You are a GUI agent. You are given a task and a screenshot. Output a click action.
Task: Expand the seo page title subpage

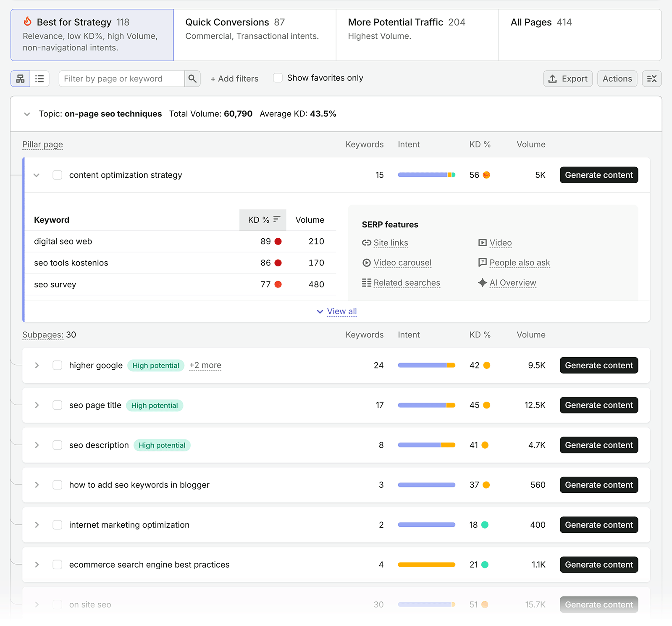click(37, 405)
